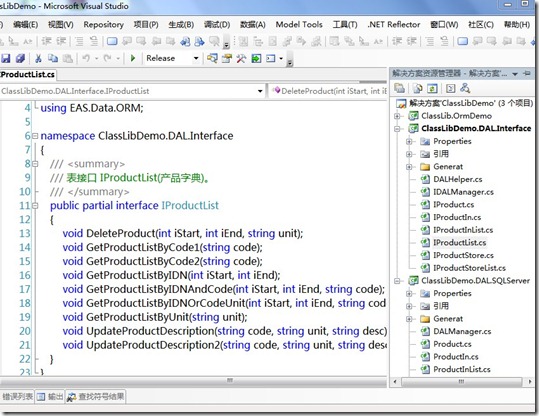Click View Class Diagram icon in Solution Explorer
The height and width of the screenshot is (416, 539).
point(465,88)
